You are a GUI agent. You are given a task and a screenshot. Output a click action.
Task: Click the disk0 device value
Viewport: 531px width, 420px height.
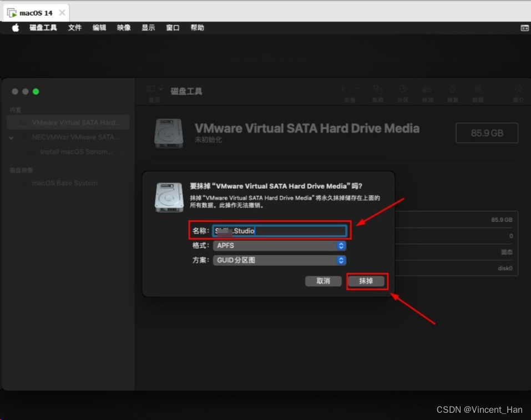(505, 269)
